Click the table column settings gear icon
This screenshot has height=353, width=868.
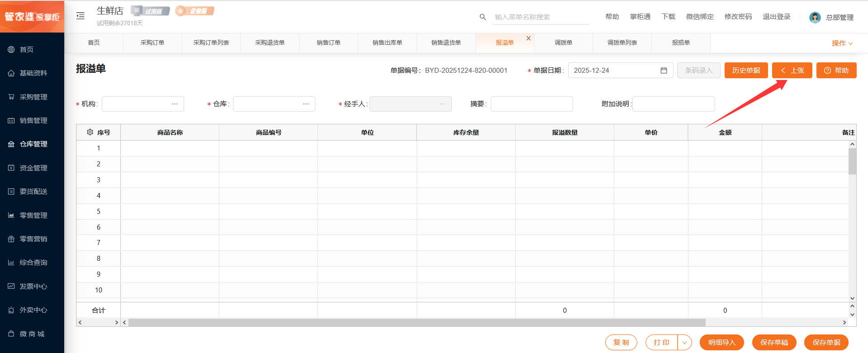pos(90,132)
